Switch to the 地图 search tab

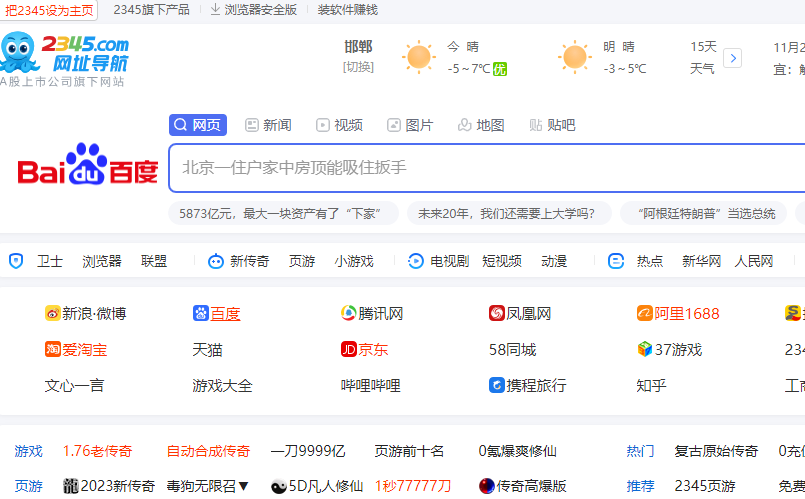click(481, 125)
